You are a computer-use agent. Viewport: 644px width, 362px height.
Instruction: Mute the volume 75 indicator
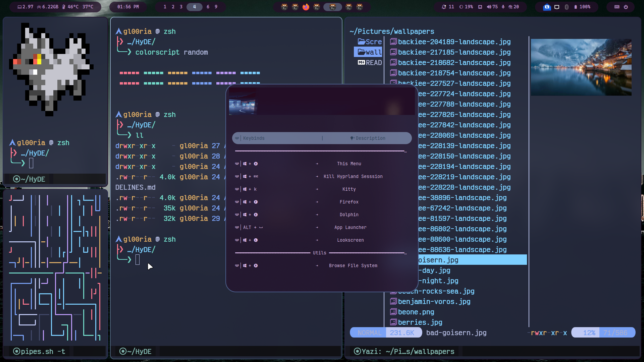click(492, 7)
